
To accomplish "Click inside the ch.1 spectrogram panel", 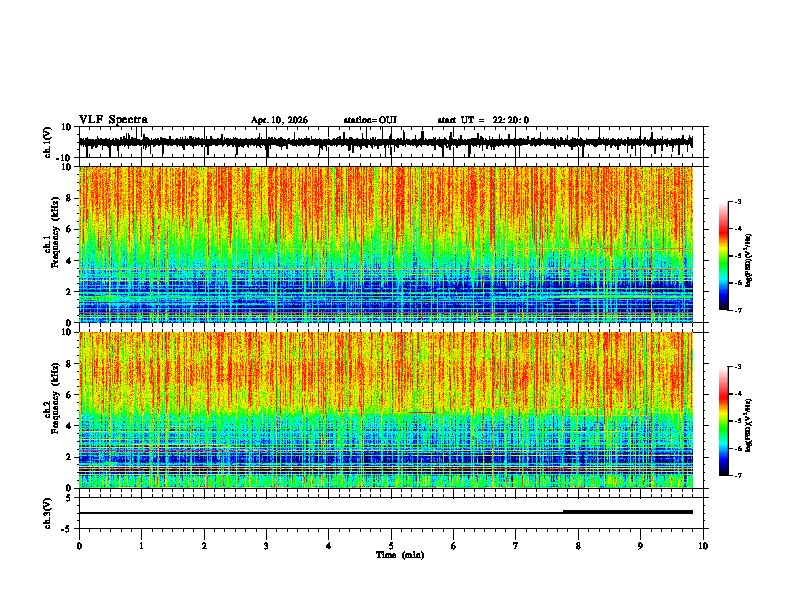I will point(386,244).
